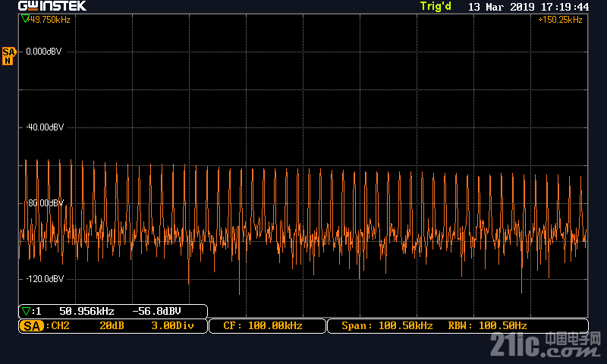
Task: Click the clock time 17:19:44
Action: pos(565,7)
